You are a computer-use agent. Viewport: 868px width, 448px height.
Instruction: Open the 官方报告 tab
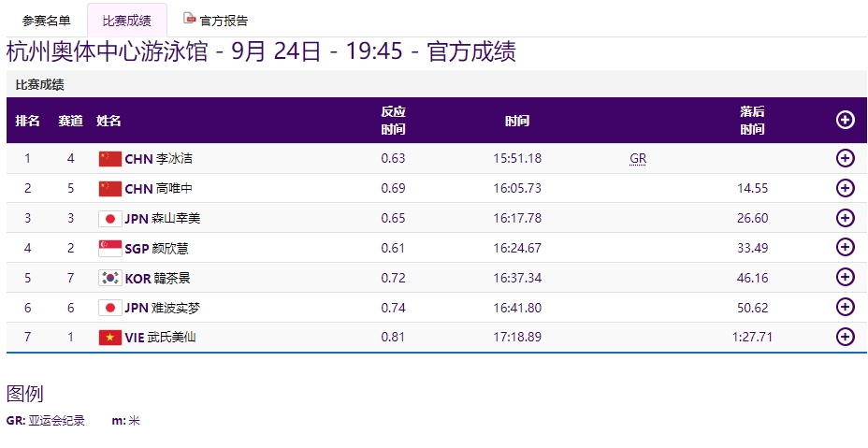coord(224,21)
